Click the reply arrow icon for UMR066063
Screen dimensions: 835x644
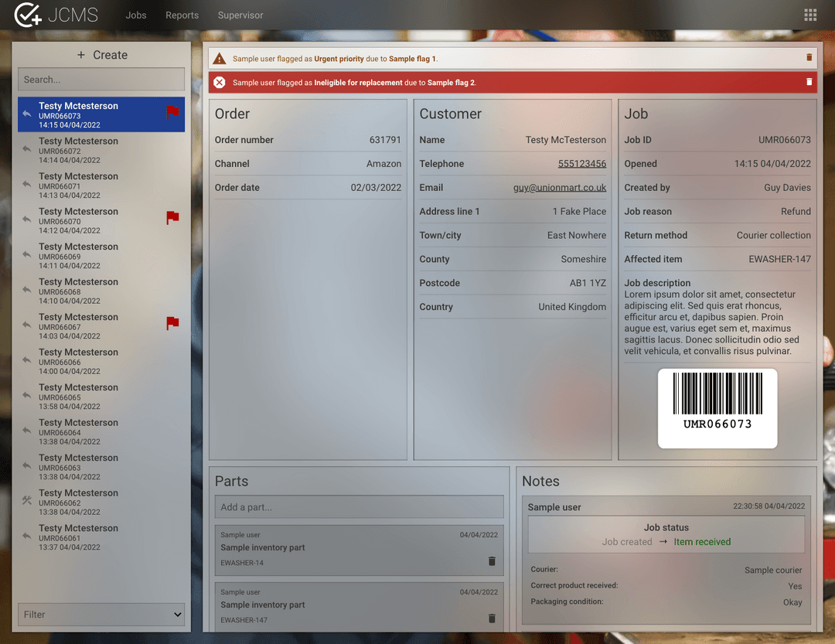[26, 465]
